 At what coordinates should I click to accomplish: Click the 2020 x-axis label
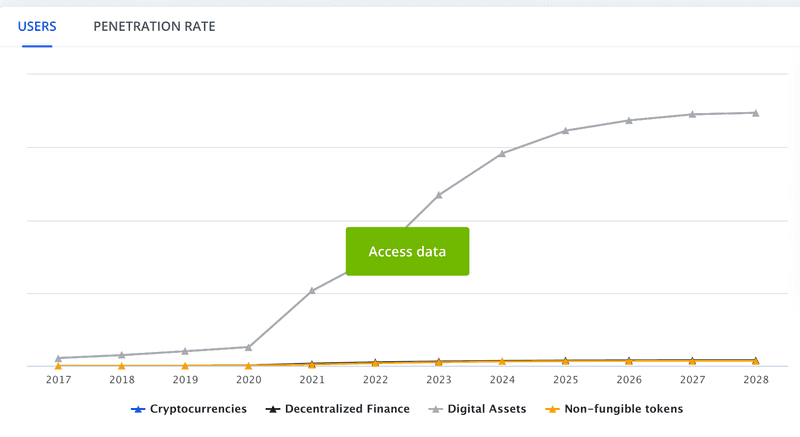tap(248, 380)
